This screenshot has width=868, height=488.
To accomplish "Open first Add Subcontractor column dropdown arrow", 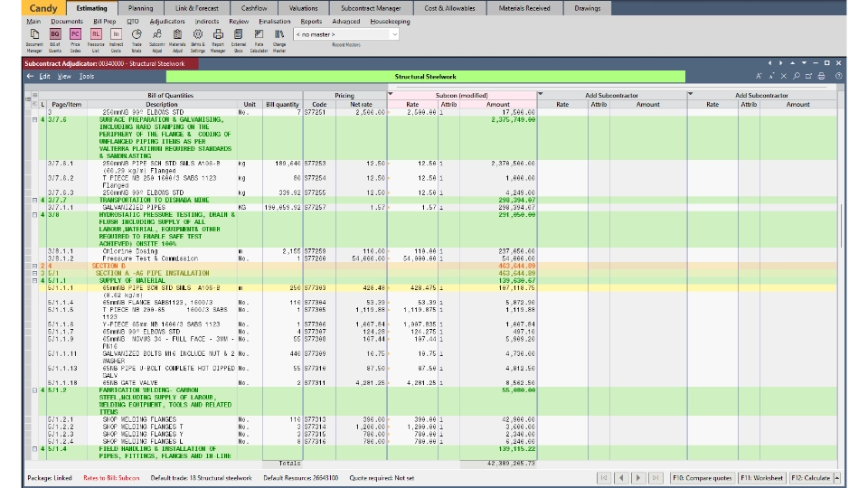I will tap(541, 94).
